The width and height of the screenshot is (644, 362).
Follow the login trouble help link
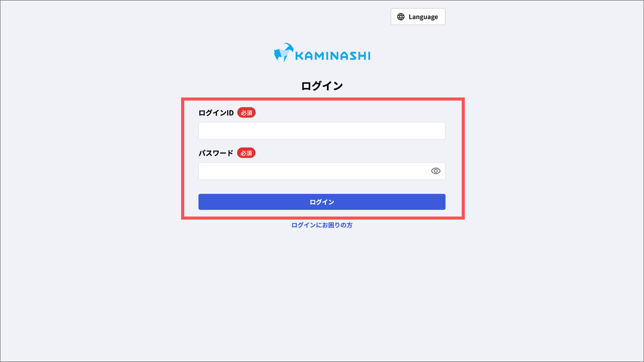pos(322,225)
